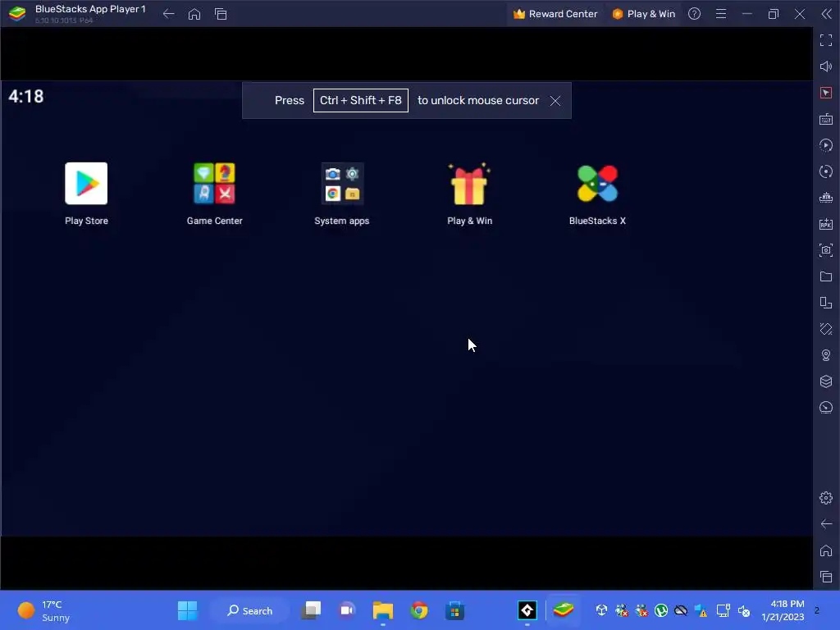
Task: Click the stacked layers icon in the sidebar
Action: coord(826,381)
